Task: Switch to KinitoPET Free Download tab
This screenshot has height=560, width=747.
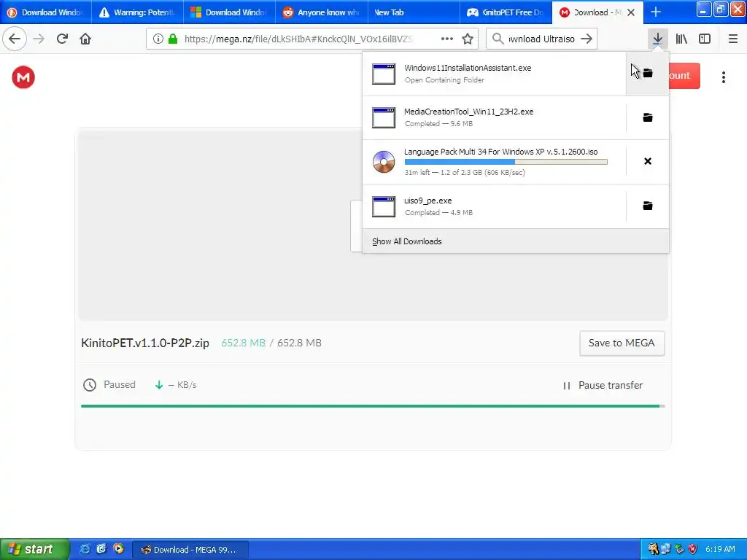Action: coord(506,12)
